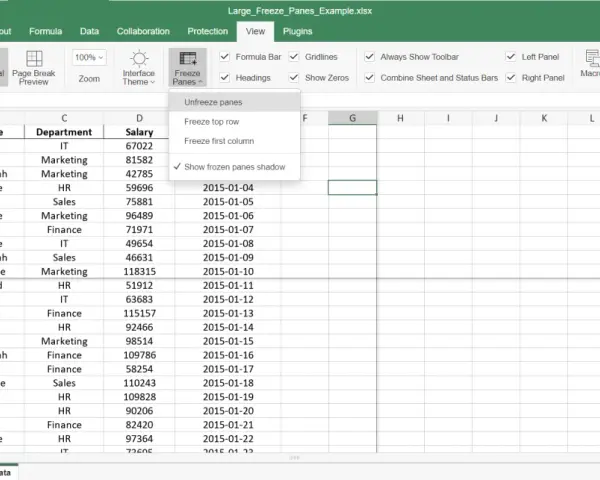Select salary cell 115157
Screen dimensions: 600x480
pyautogui.click(x=139, y=313)
